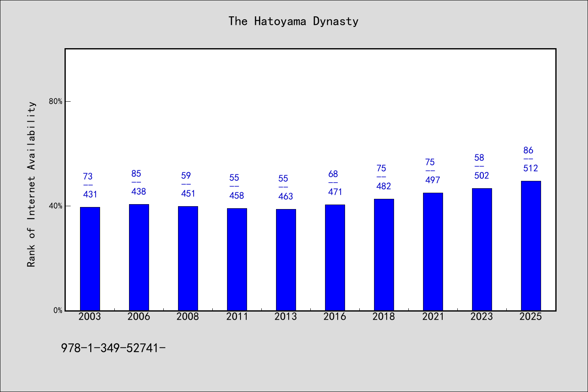Click the x-axis label '2011'

point(237,316)
